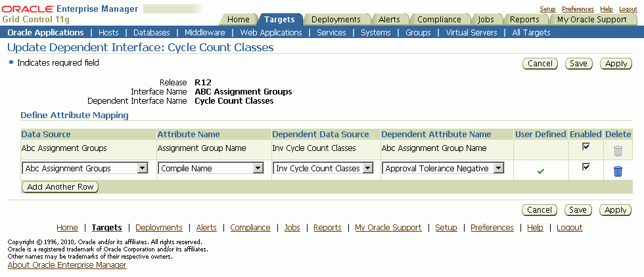Screen dimensions: 644x277
Task: Select Virtual Servers subtab
Action: click(472, 32)
